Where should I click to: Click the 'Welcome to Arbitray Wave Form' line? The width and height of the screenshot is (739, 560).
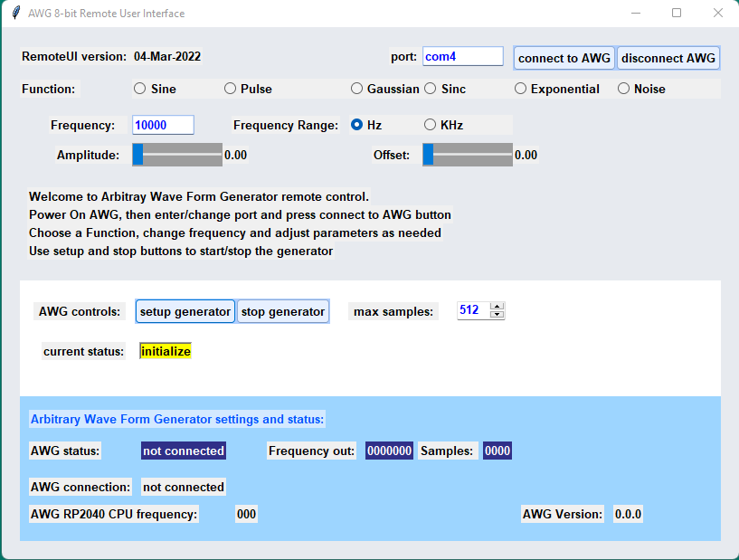(x=199, y=196)
